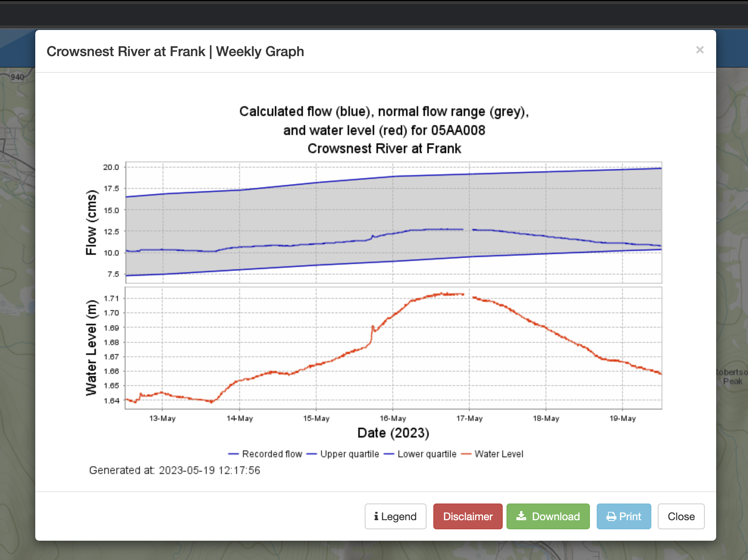The image size is (748, 560).
Task: Click the '1.67' water level axis value
Action: click(x=111, y=357)
